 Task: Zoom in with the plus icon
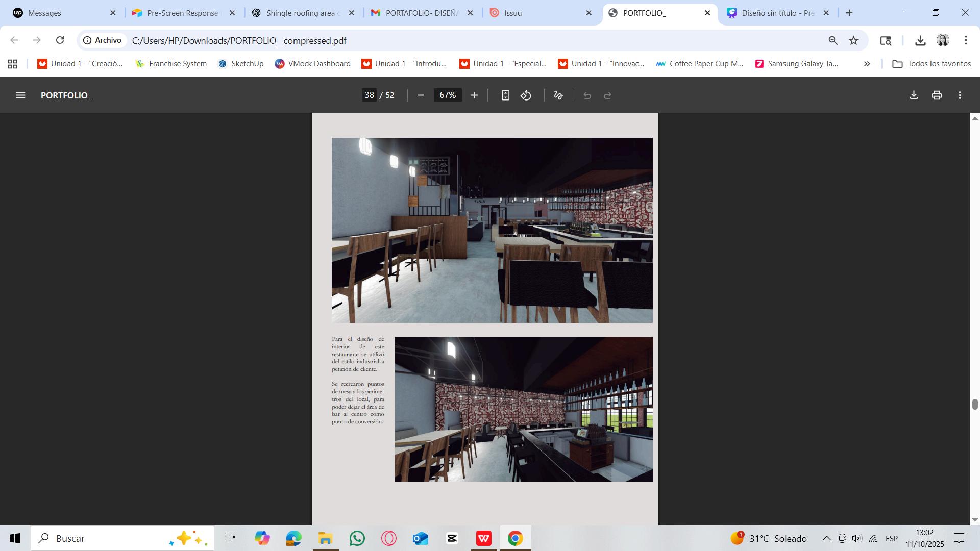pyautogui.click(x=474, y=95)
